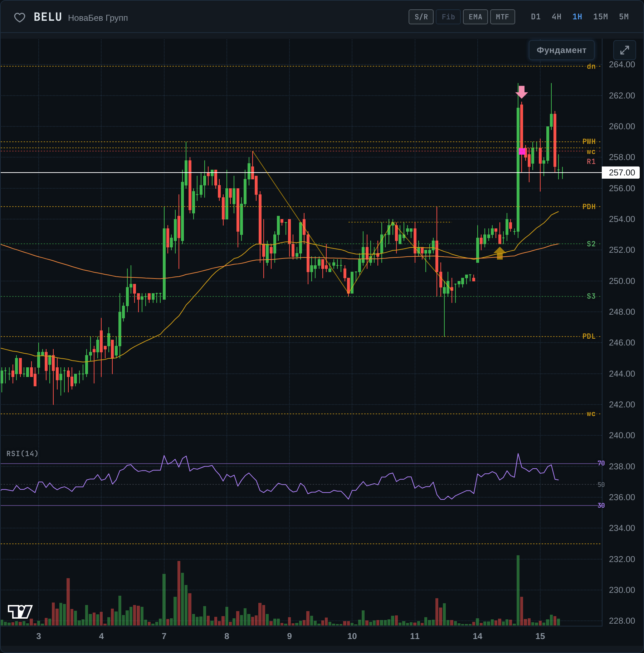Click the 264.00 price axis label

[x=622, y=64]
